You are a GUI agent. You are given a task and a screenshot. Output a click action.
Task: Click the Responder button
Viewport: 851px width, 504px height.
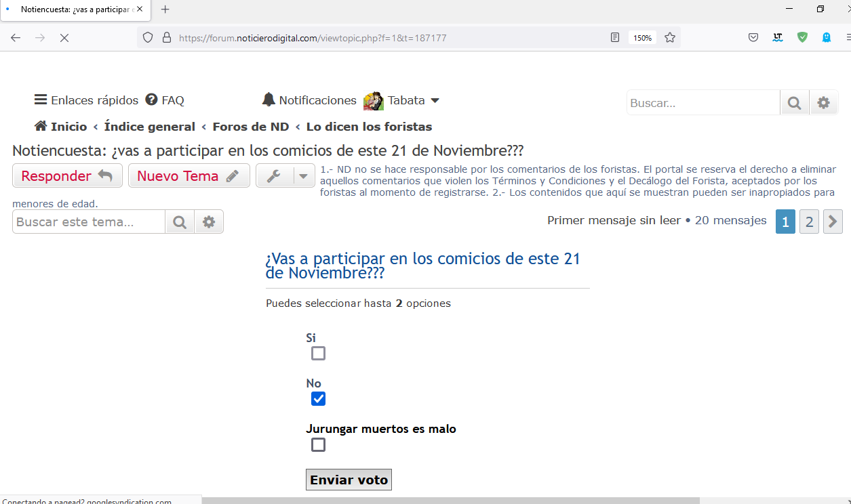pos(67,175)
